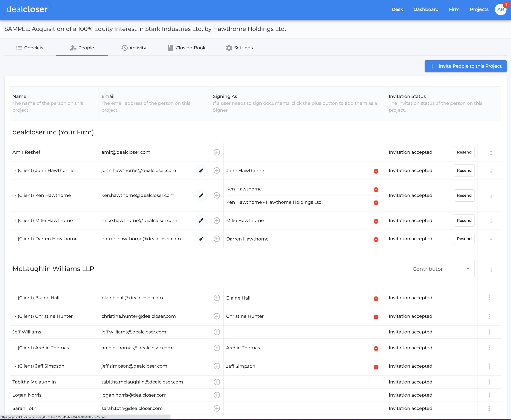Viewport: 511px width, 420px height.
Task: Click the project title heading
Action: pos(145,29)
